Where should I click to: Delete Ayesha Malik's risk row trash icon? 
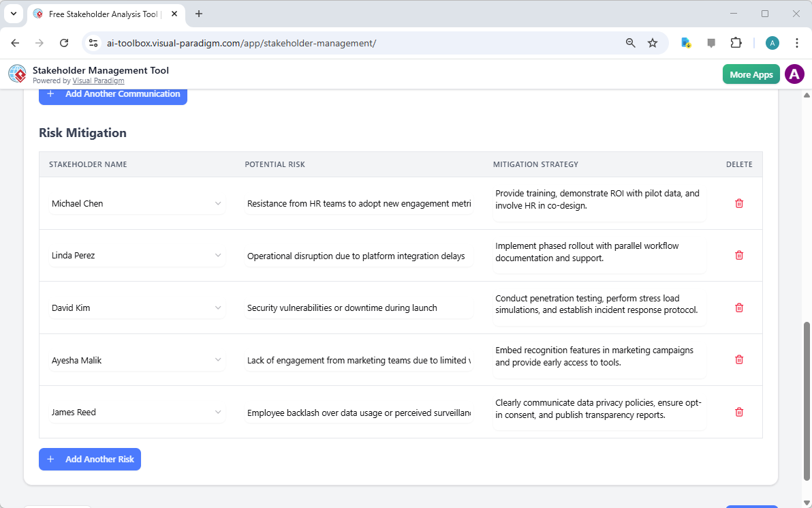738,359
